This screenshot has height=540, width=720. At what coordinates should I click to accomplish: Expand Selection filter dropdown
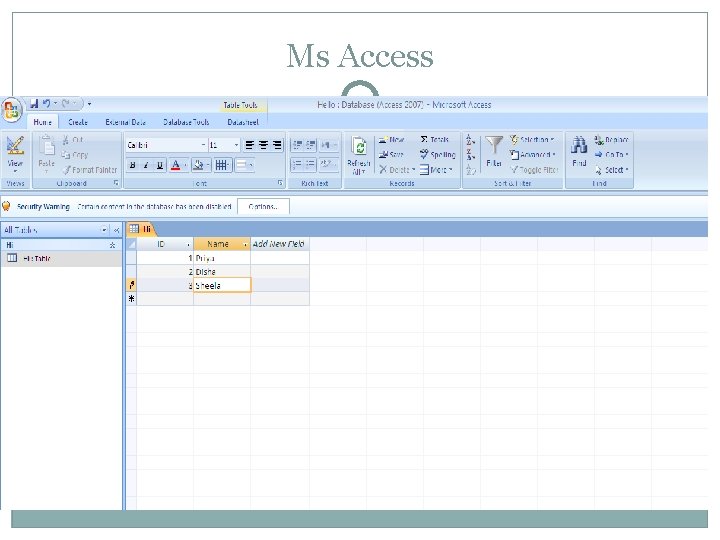[x=532, y=140]
